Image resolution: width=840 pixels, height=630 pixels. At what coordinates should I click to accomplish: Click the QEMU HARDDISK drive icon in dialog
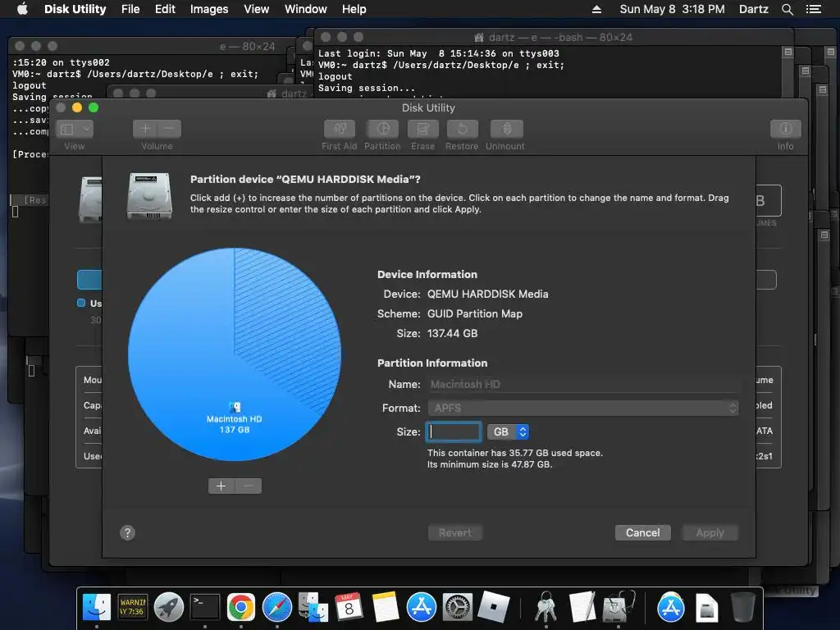[149, 195]
